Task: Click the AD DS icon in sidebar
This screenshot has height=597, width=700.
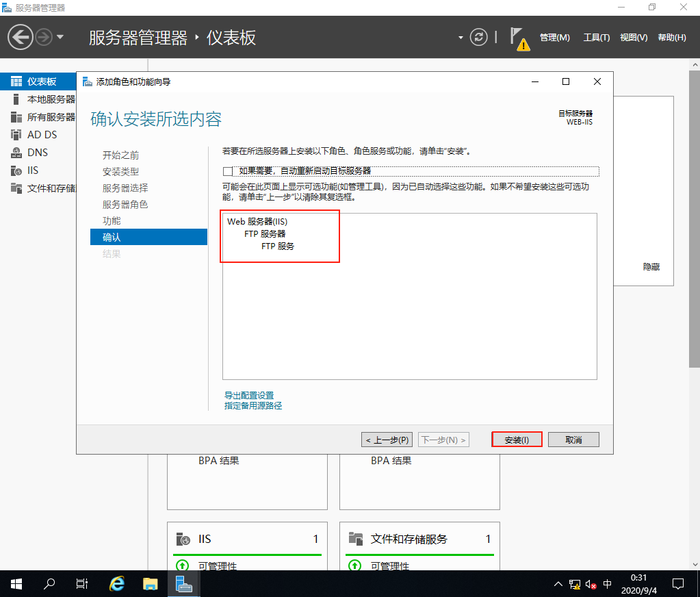Action: 16,135
